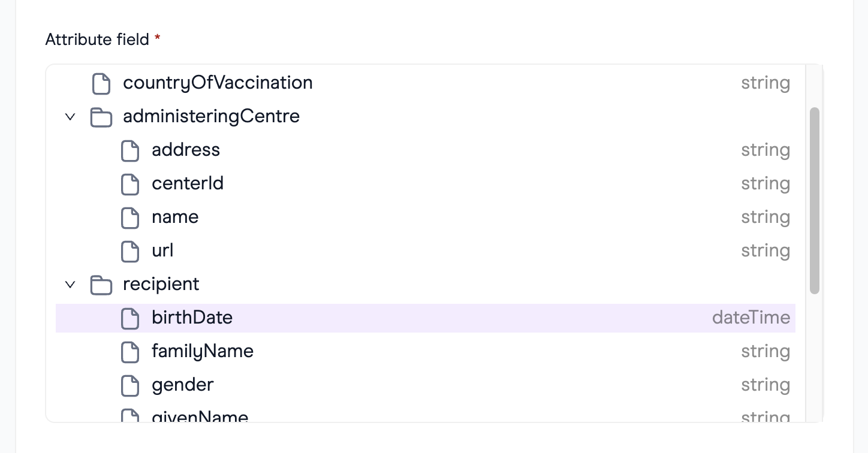Image resolution: width=868 pixels, height=453 pixels.
Task: Click the file icon next to url
Action: (130, 251)
